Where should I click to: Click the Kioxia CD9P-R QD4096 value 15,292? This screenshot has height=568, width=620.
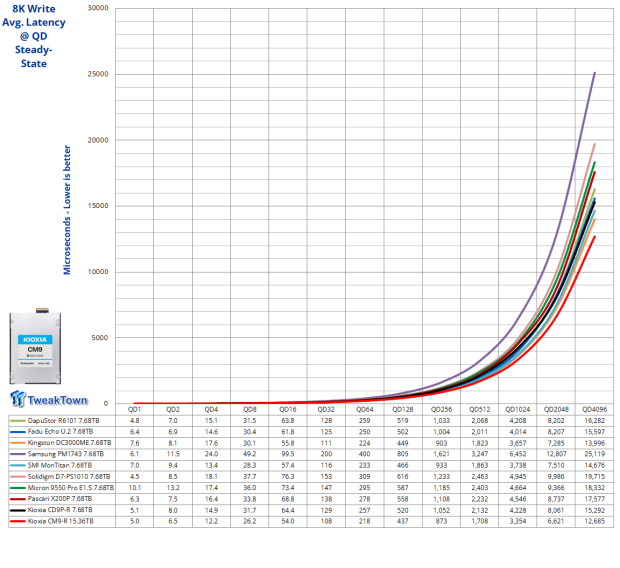pos(595,510)
